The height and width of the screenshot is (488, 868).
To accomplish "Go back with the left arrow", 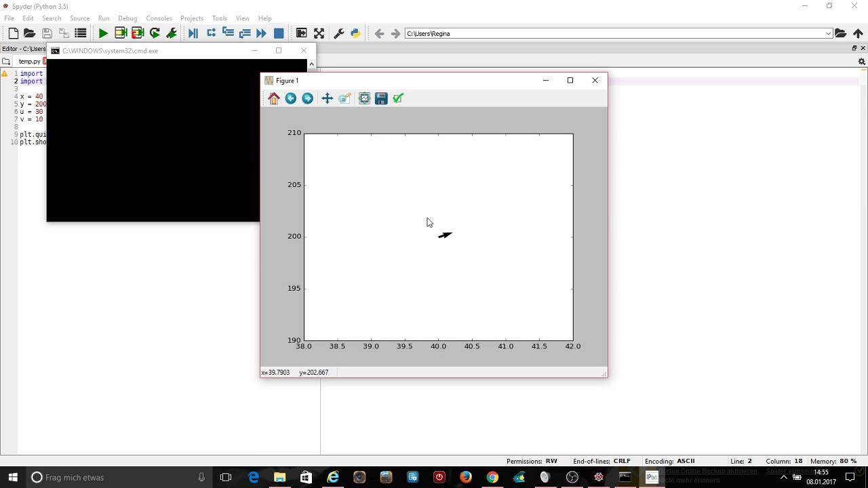I will pos(379,33).
